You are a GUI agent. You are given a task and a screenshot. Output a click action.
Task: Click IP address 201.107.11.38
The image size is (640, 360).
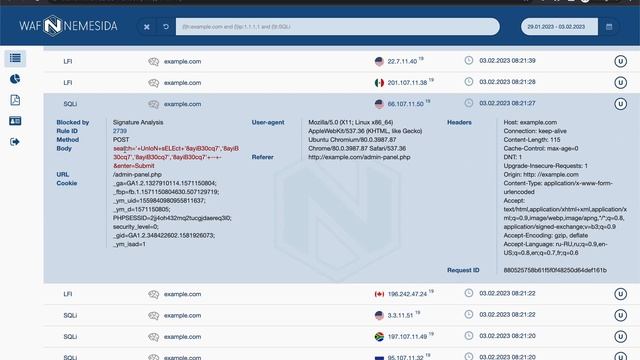[x=407, y=83]
